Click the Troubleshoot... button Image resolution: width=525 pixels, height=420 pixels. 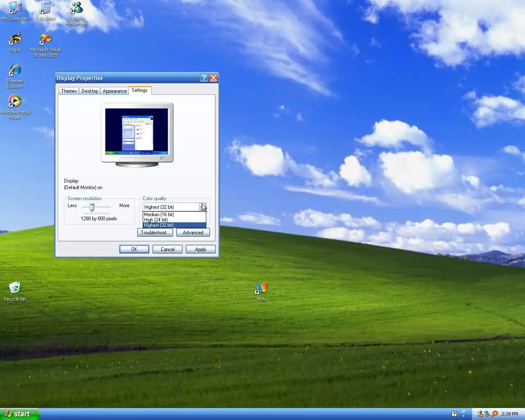(155, 233)
